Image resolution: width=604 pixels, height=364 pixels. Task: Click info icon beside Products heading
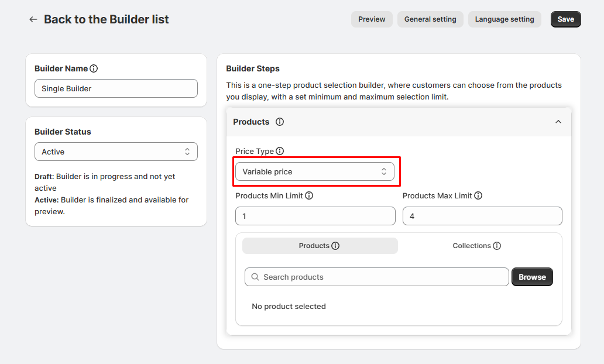280,122
